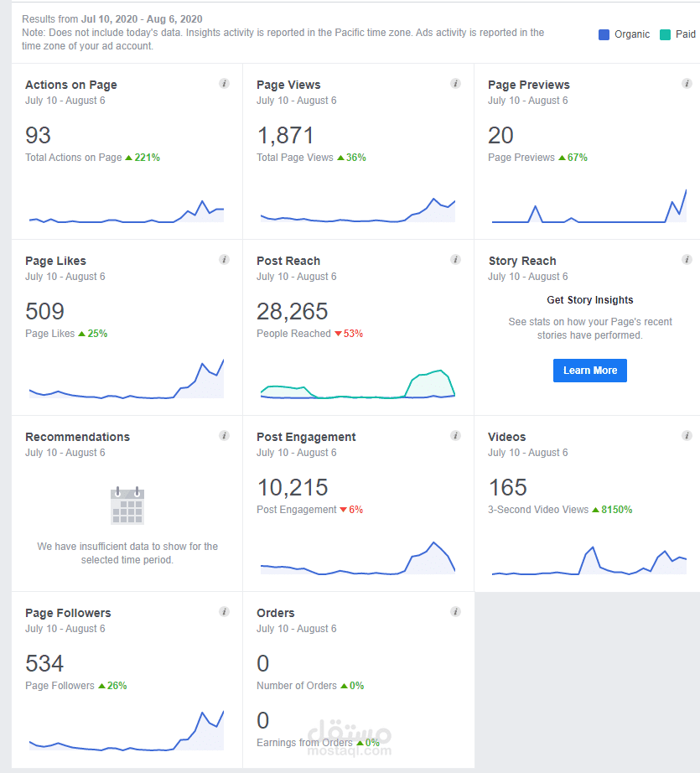Open the Recommendations card title
The image size is (700, 773).
click(x=77, y=437)
